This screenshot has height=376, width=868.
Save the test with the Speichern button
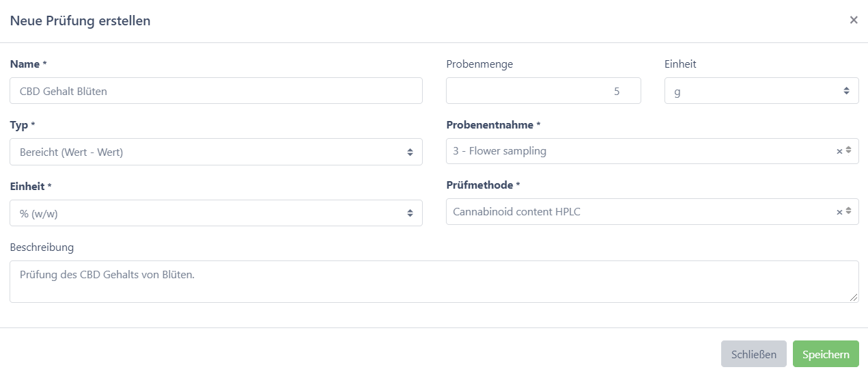[826, 354]
